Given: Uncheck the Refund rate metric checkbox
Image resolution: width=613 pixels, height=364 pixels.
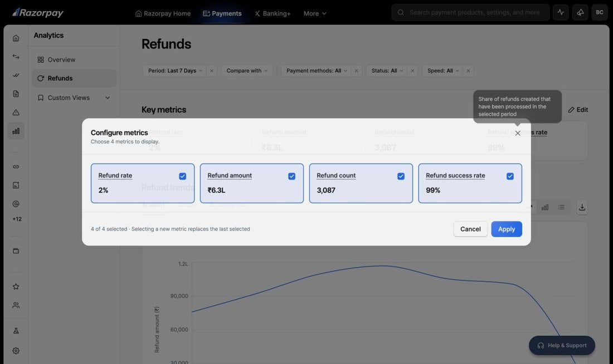Looking at the screenshot, I should click(183, 176).
